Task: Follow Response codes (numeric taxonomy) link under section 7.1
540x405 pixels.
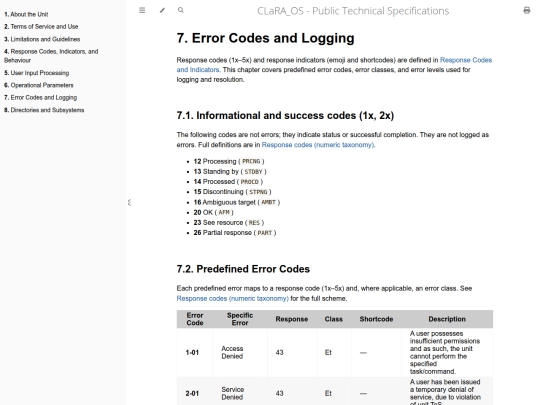Action: coord(318,145)
